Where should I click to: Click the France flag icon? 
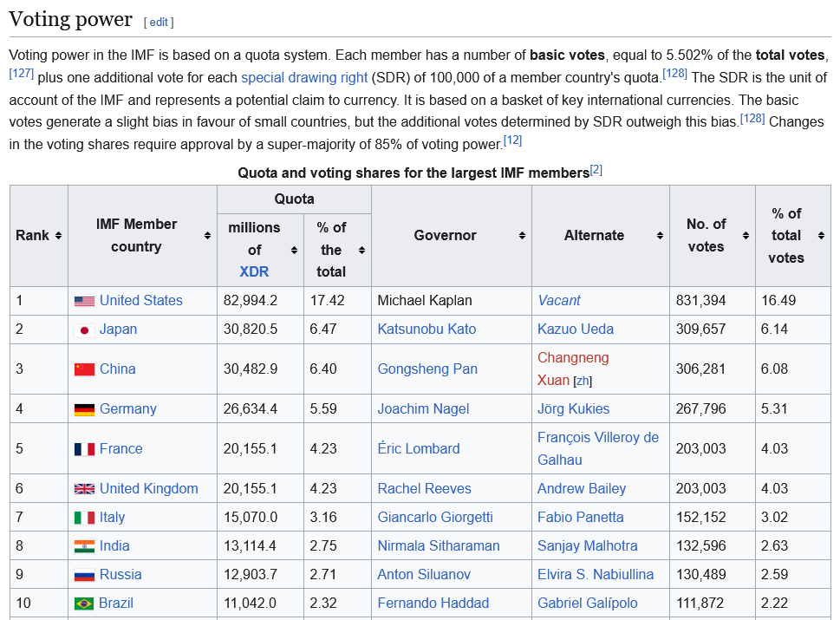(x=84, y=449)
